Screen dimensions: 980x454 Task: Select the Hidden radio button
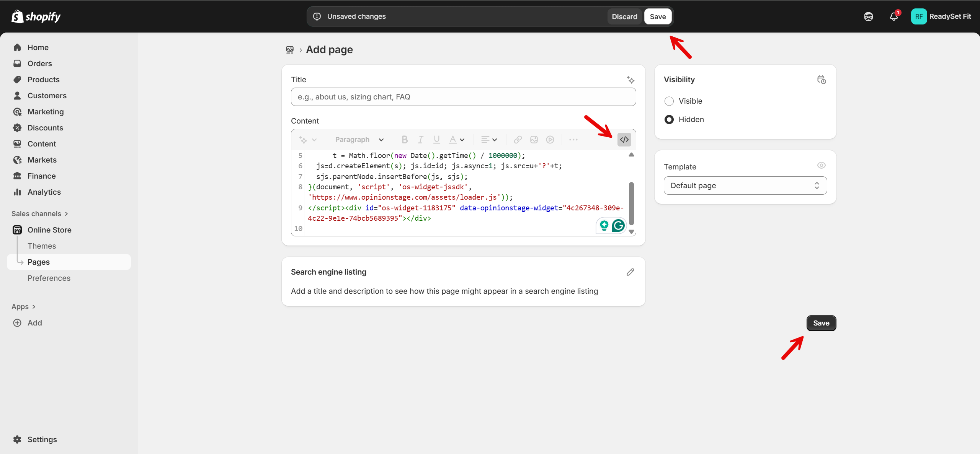click(669, 119)
